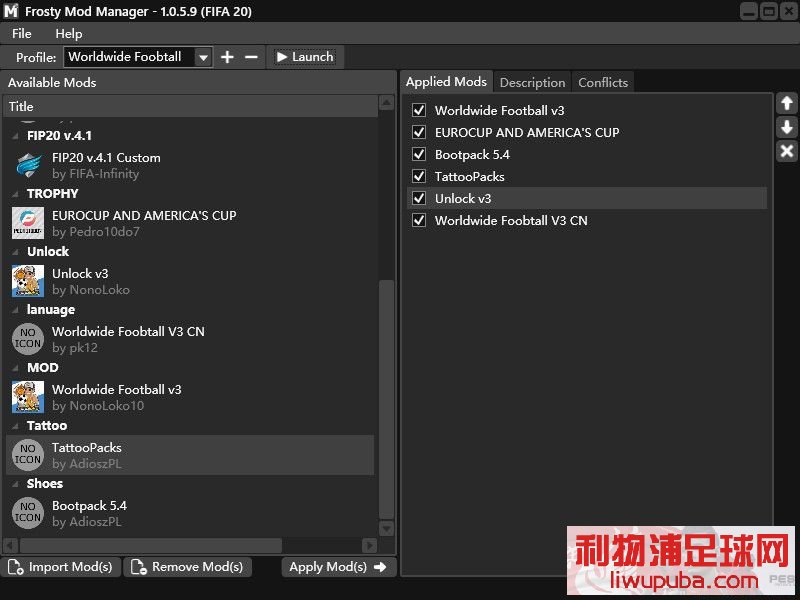Click Remove Mod(s) button
The image size is (800, 600).
(x=187, y=567)
